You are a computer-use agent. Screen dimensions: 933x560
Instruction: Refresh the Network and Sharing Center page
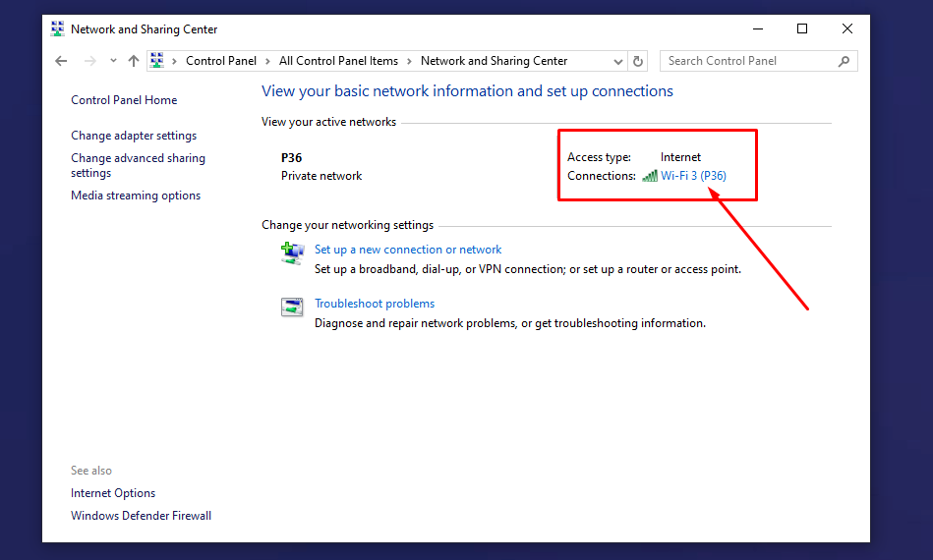point(638,61)
